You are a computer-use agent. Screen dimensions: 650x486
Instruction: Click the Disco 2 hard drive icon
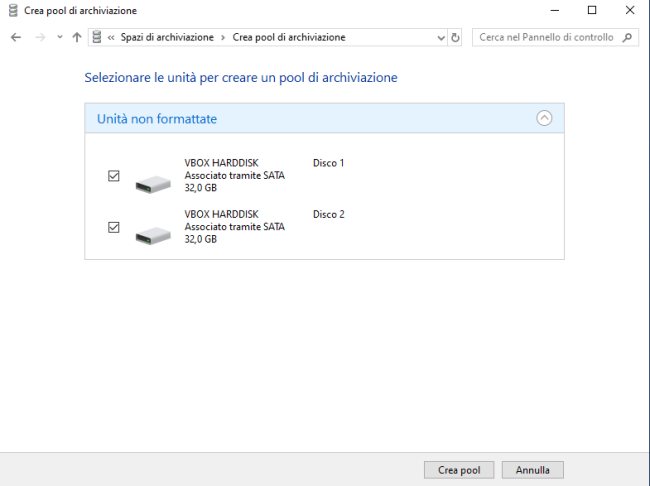(x=153, y=235)
